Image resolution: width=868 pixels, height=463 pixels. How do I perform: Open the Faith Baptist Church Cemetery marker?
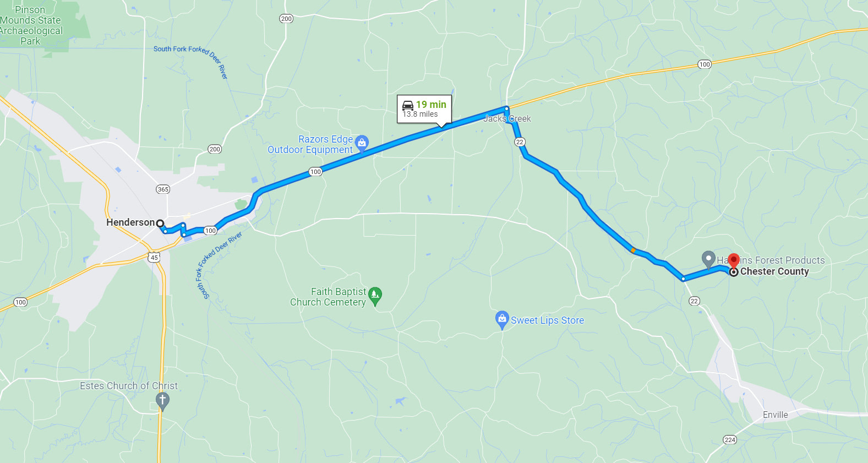click(375, 296)
